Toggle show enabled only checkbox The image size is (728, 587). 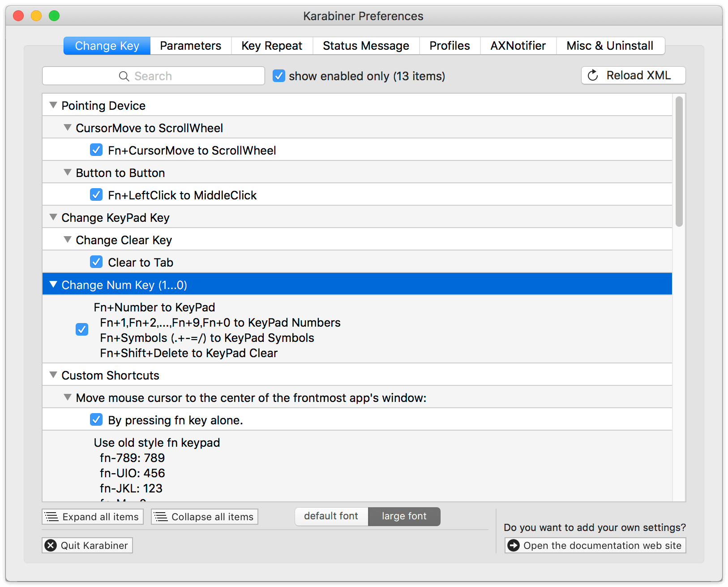point(279,76)
